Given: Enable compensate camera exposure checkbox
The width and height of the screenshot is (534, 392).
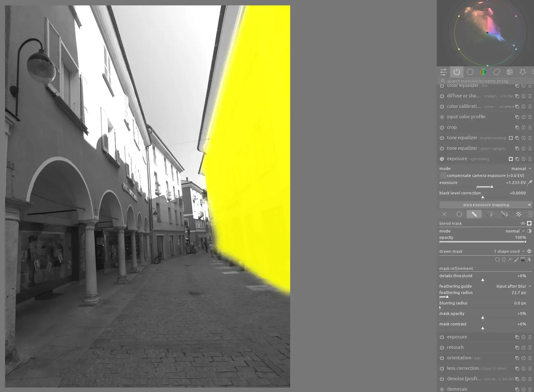Looking at the screenshot, I should click(443, 175).
